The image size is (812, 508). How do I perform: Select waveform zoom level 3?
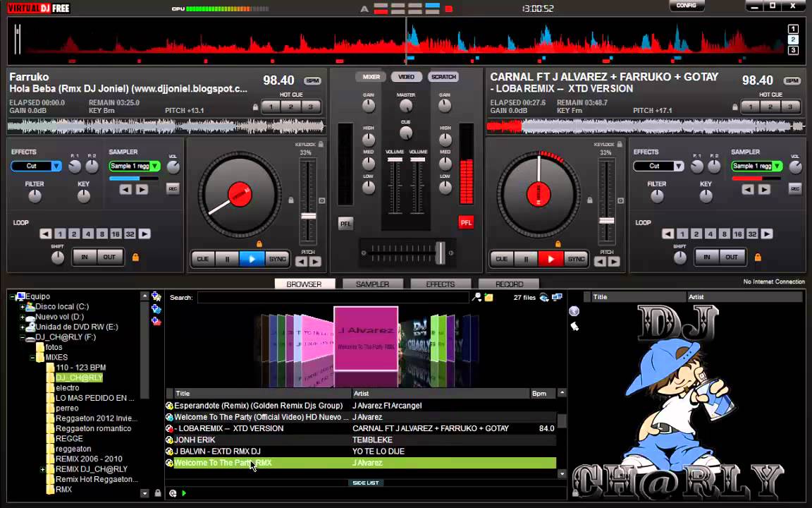click(793, 50)
